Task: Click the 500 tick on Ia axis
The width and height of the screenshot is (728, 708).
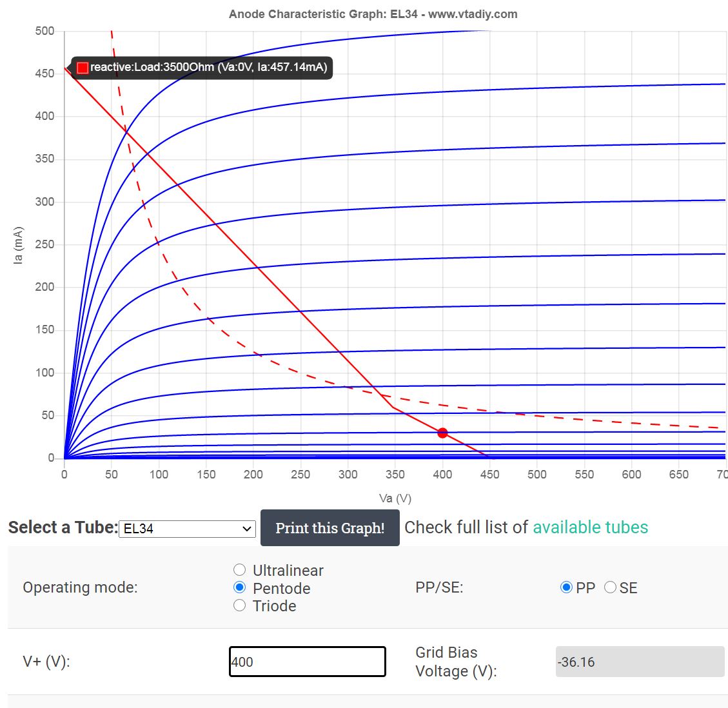Action: pos(44,31)
